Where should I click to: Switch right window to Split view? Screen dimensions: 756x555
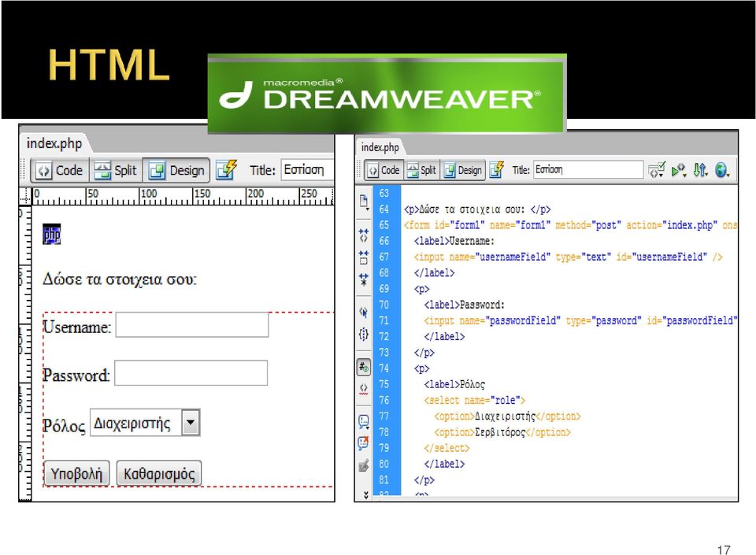(422, 170)
